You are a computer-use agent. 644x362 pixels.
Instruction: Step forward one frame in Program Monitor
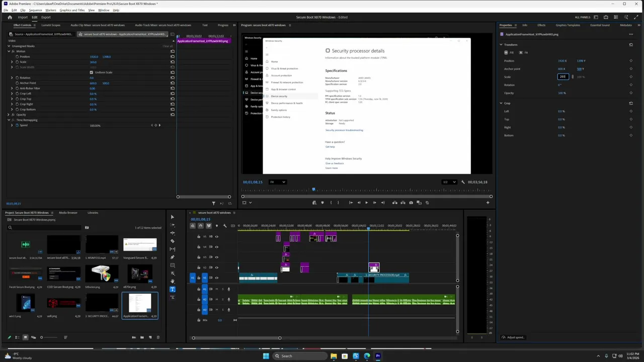point(374,203)
